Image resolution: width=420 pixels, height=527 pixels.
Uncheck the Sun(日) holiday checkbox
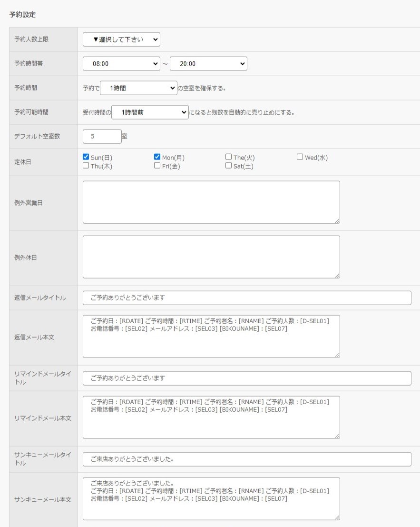pyautogui.click(x=86, y=157)
